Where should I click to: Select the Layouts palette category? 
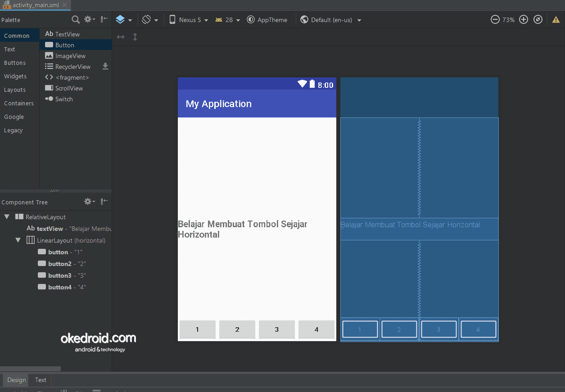coord(14,90)
